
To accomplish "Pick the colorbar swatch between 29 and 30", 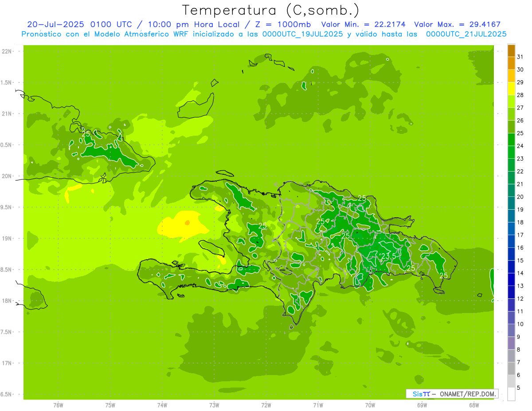I will [511, 76].
